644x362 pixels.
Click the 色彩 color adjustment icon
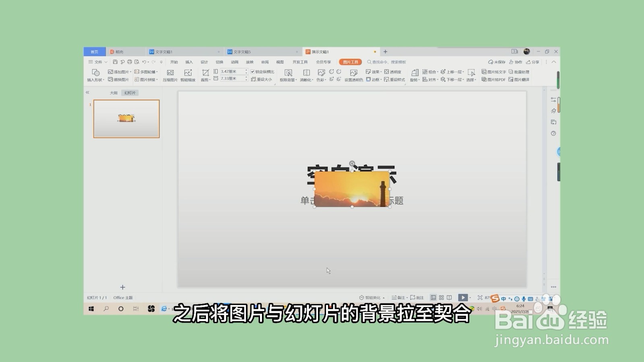click(321, 73)
